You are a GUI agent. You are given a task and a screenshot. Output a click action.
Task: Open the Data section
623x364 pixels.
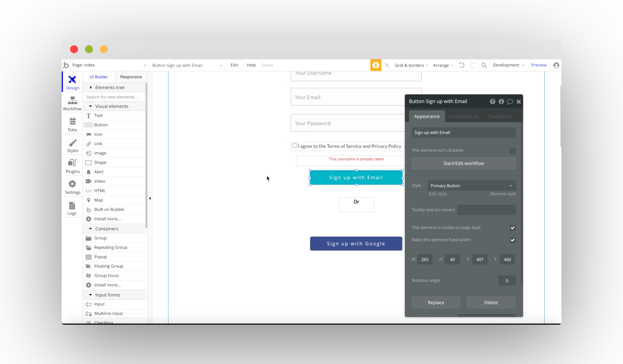click(72, 124)
